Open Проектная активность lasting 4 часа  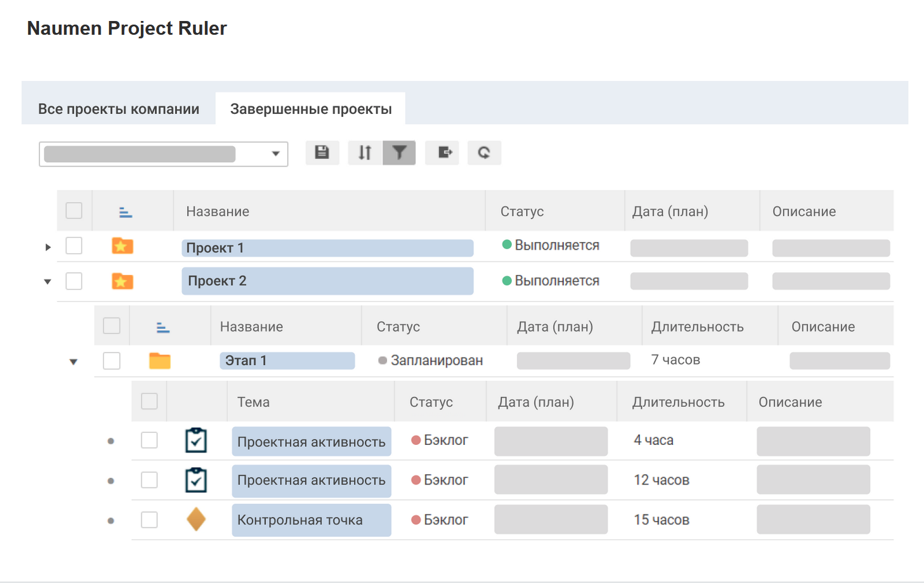pos(312,441)
